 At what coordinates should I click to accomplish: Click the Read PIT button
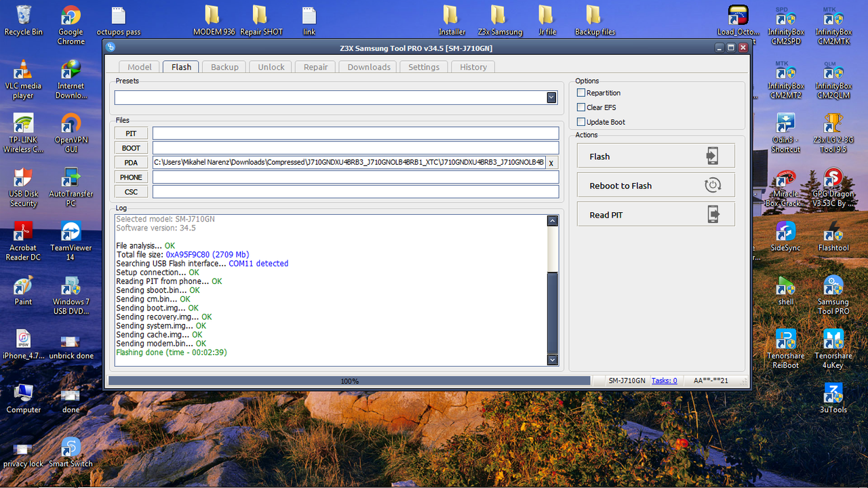[656, 214]
